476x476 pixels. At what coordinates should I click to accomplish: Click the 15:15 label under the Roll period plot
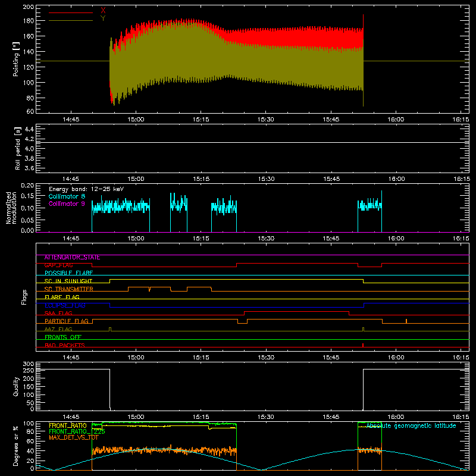click(201, 179)
